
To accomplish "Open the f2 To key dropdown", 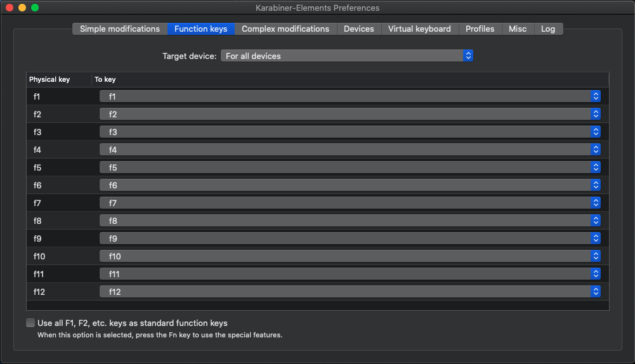I will coord(350,114).
